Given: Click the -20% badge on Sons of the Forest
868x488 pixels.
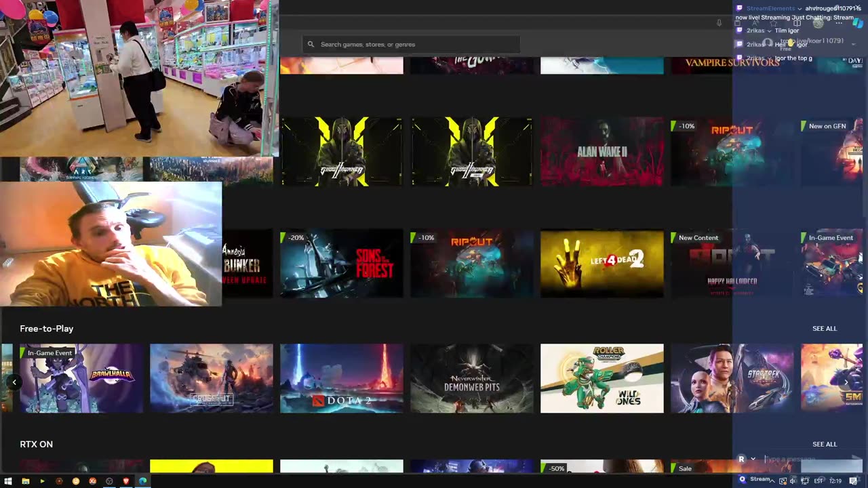Looking at the screenshot, I should (x=294, y=238).
